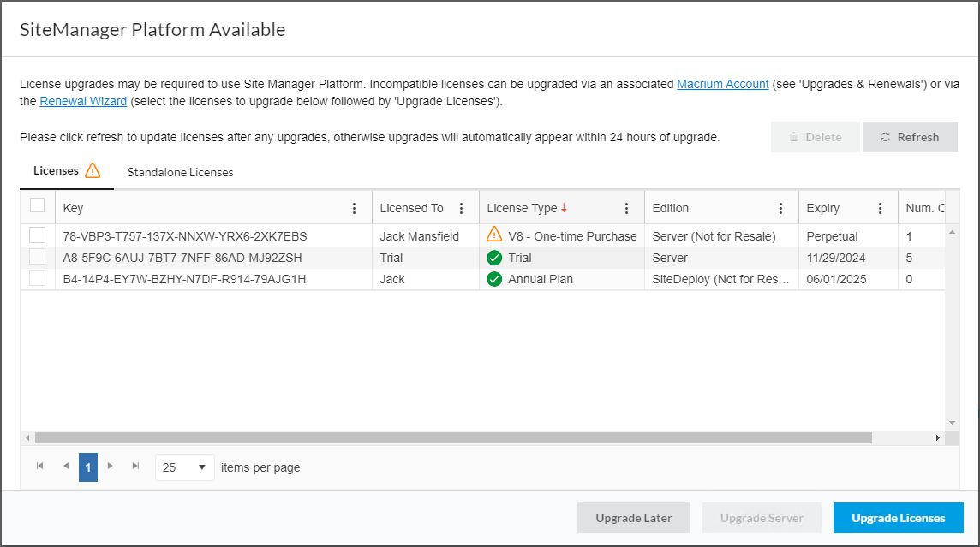Select the Trial license row checkbox
This screenshot has width=980, height=547.
[x=36, y=257]
